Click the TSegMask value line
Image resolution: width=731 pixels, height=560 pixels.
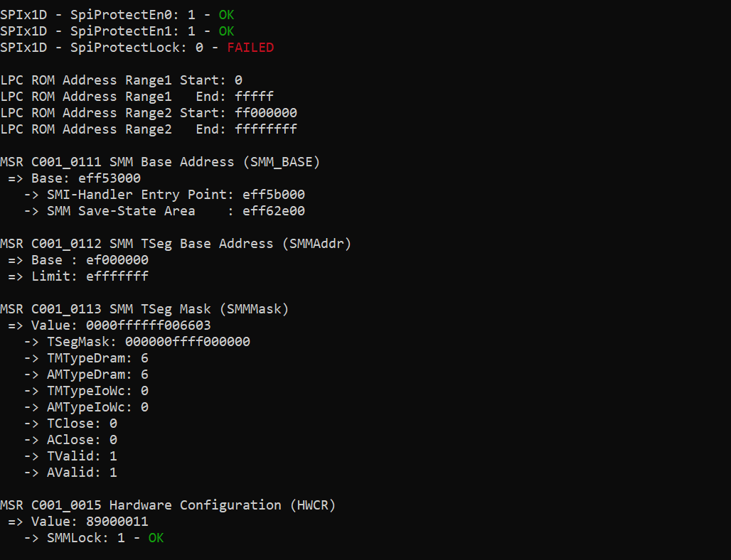137,342
